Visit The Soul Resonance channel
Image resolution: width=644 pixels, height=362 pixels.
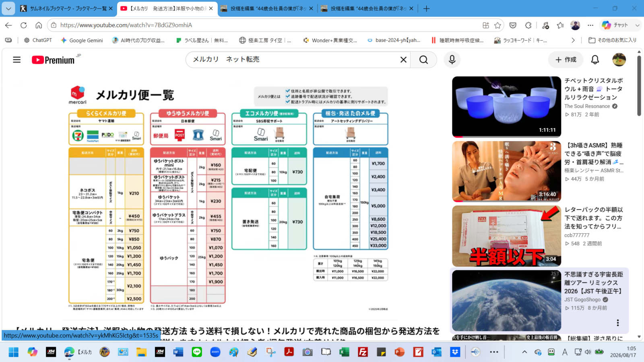click(587, 106)
